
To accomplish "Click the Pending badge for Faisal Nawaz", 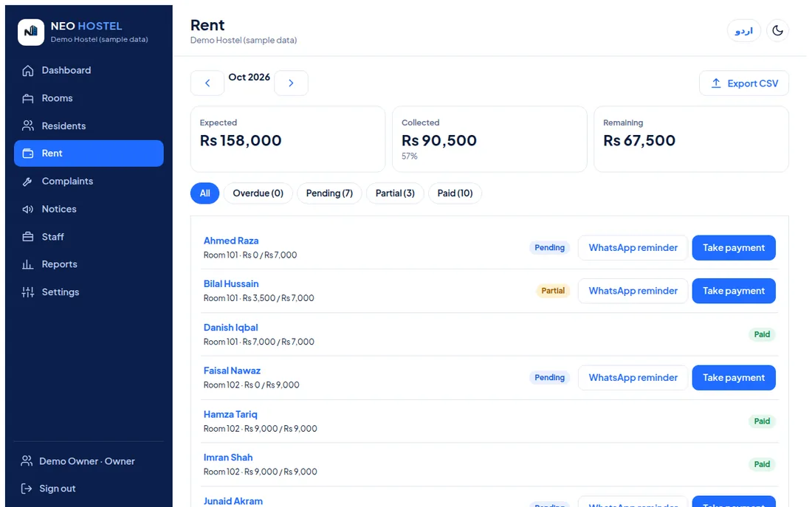I will [549, 378].
